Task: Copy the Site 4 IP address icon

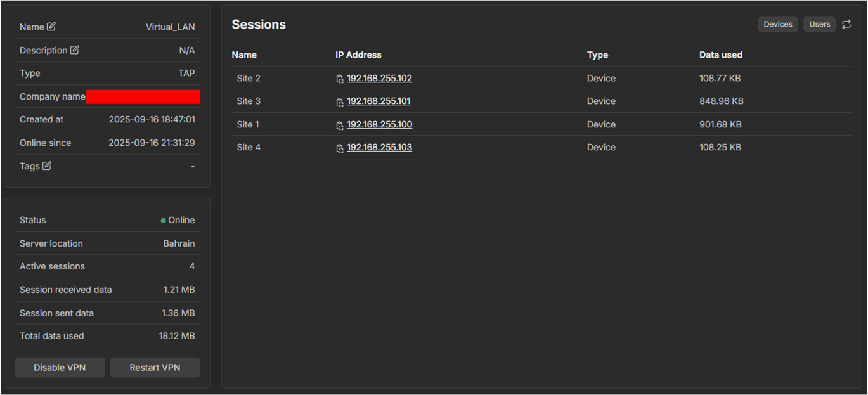Action: [x=340, y=148]
